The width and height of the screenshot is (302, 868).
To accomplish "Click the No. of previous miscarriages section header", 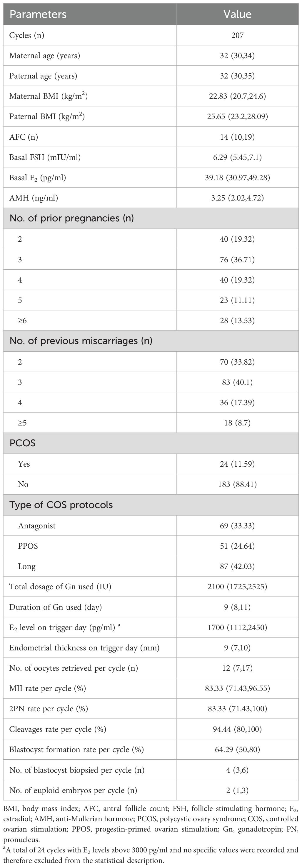I will tap(81, 341).
